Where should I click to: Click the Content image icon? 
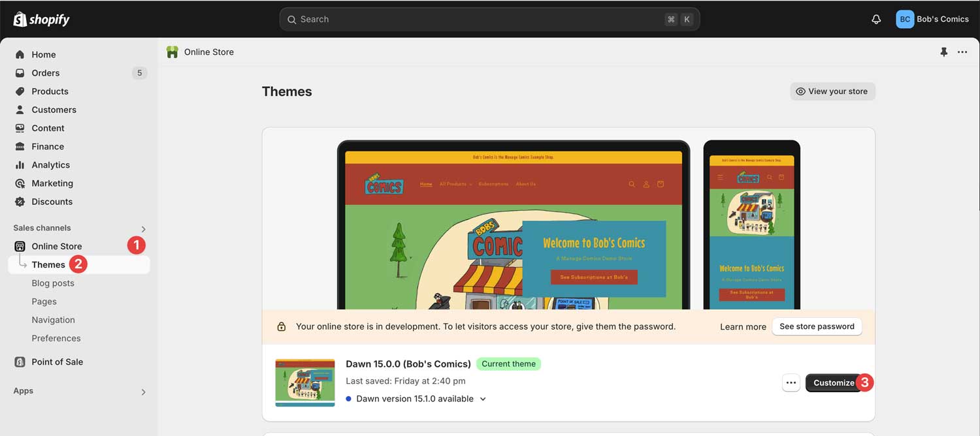20,128
